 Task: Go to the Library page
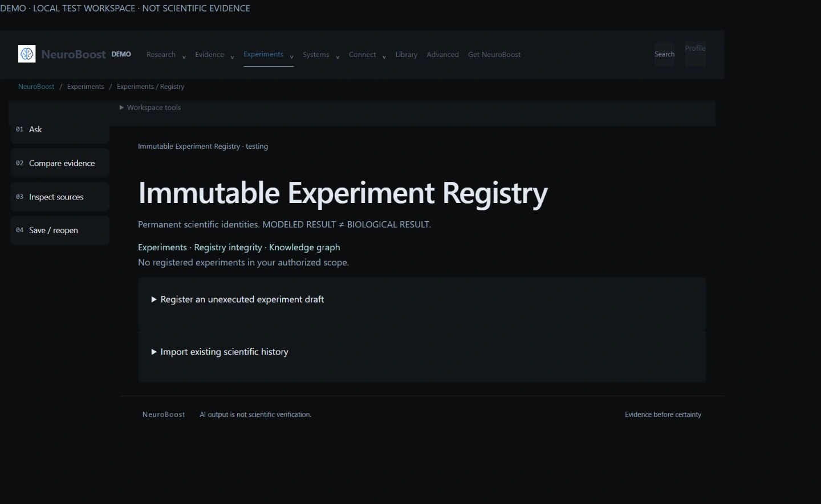click(407, 55)
